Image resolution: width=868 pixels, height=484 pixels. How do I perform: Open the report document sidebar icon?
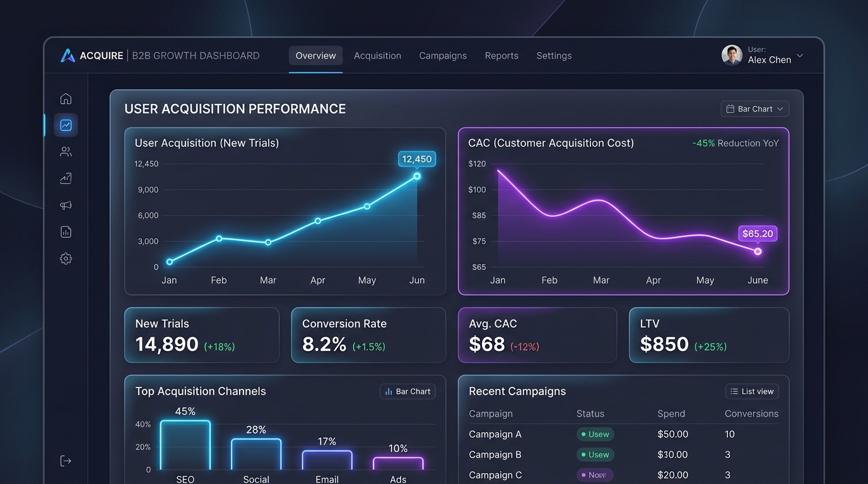66,232
